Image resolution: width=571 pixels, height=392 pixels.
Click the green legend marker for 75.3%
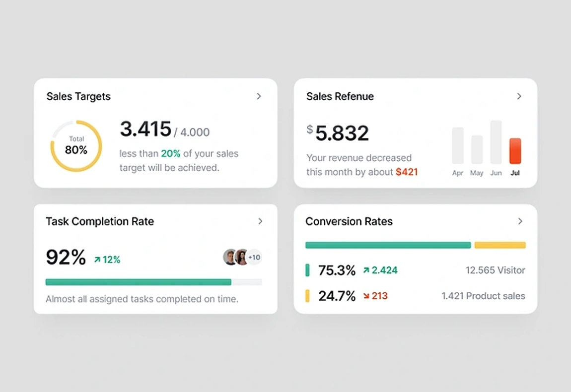click(x=307, y=270)
